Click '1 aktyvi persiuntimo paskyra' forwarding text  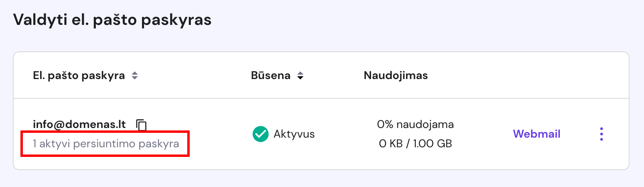106,144
